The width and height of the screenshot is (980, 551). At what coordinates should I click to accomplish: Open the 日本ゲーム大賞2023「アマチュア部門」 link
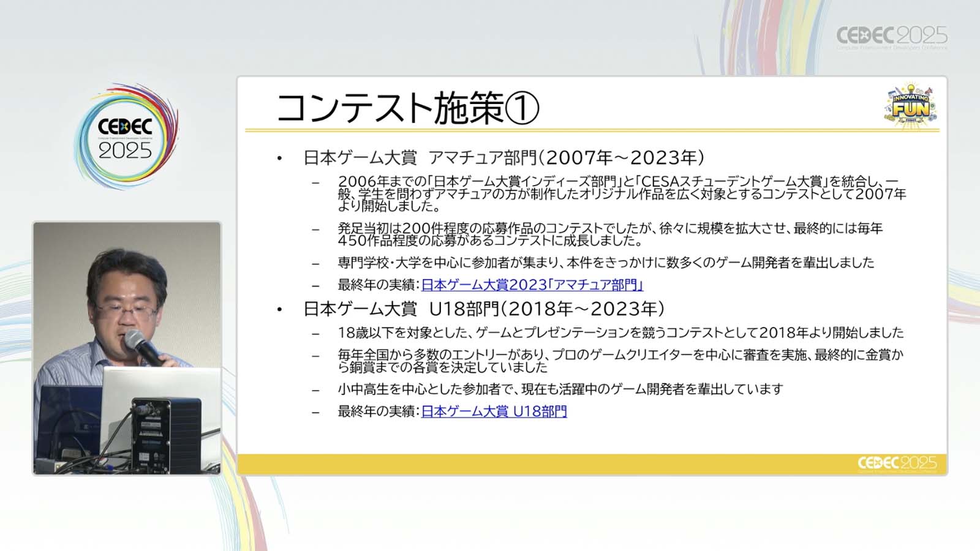point(532,285)
